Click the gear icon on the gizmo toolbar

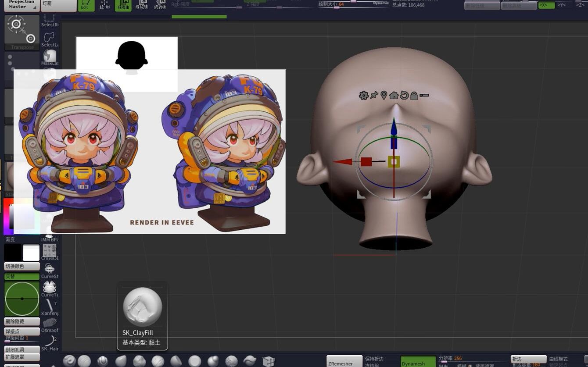point(364,95)
